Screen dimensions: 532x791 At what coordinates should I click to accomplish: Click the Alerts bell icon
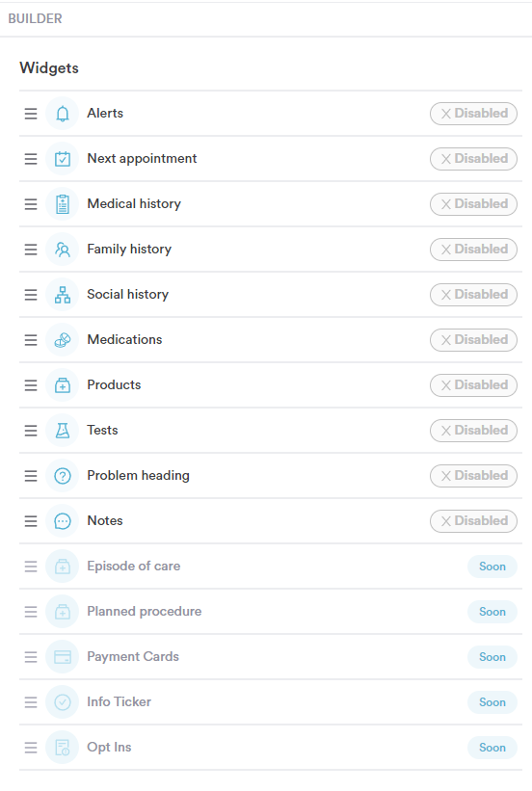click(x=62, y=114)
